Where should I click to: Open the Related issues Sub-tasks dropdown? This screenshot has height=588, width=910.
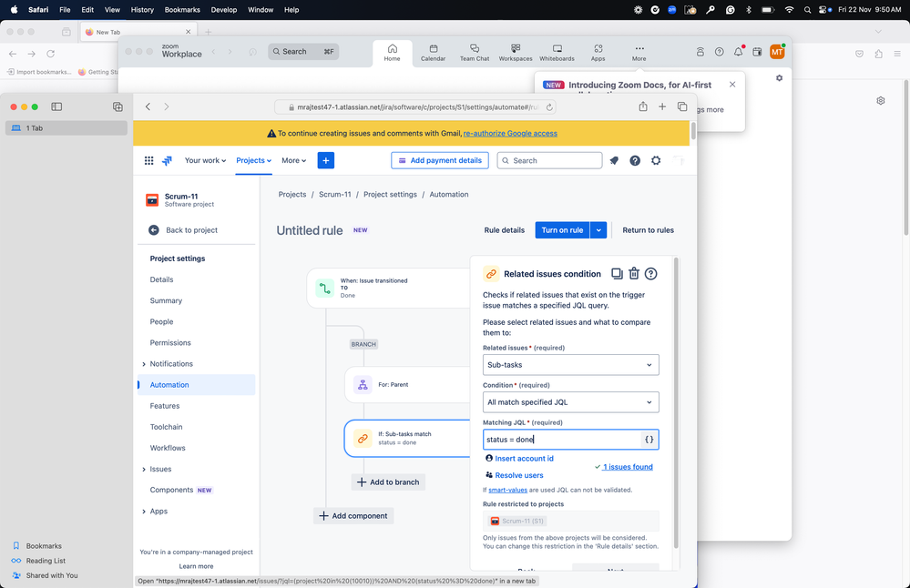570,365
